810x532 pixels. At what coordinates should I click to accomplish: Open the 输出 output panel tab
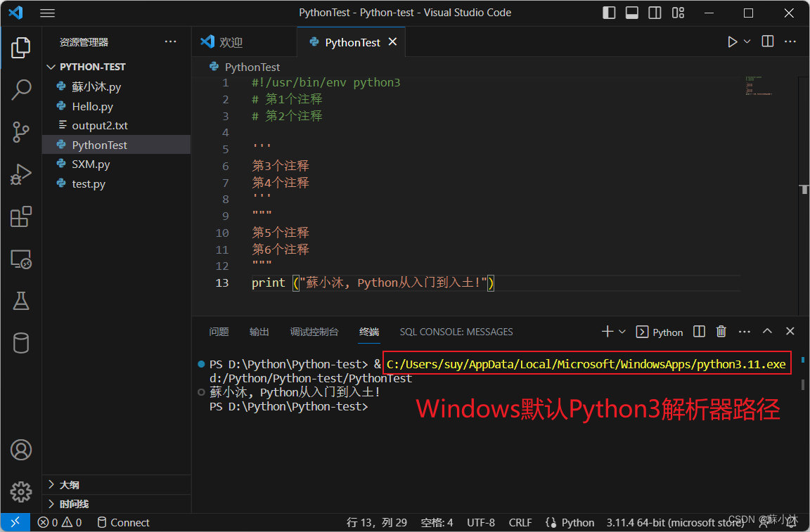point(259,332)
